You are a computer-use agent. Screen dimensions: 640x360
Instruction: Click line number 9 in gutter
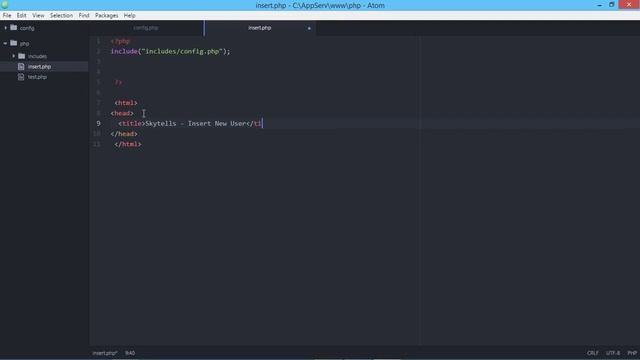point(98,123)
